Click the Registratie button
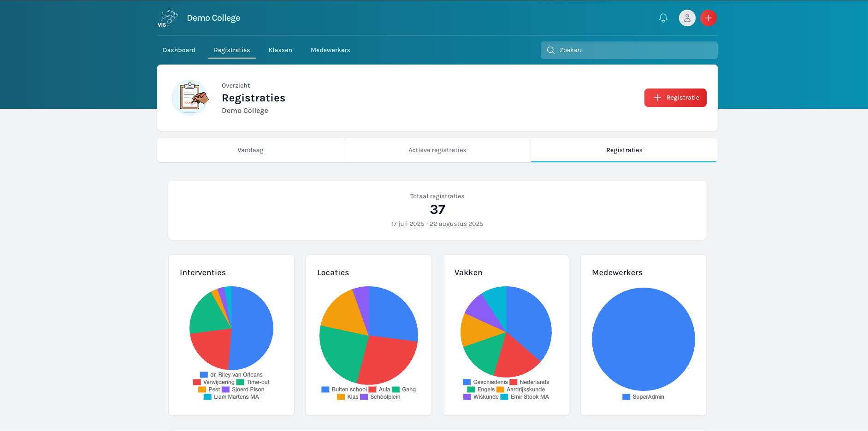The width and height of the screenshot is (868, 431). point(675,98)
